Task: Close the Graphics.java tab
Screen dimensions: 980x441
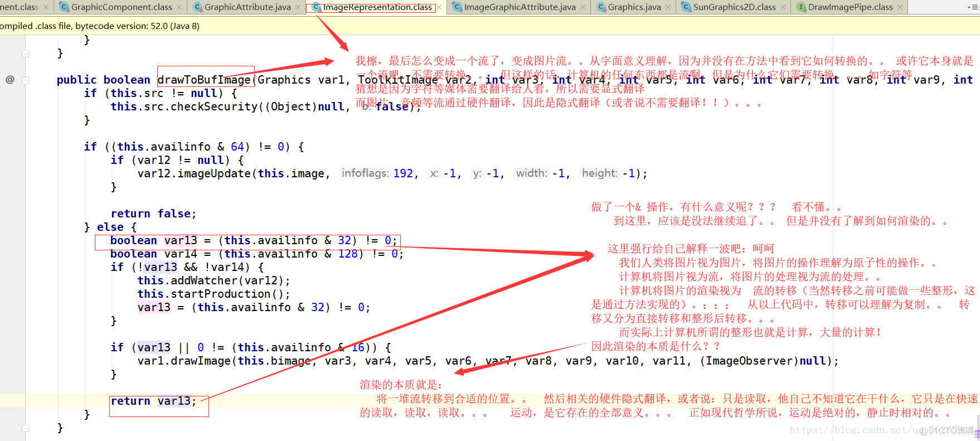Action: click(x=668, y=7)
